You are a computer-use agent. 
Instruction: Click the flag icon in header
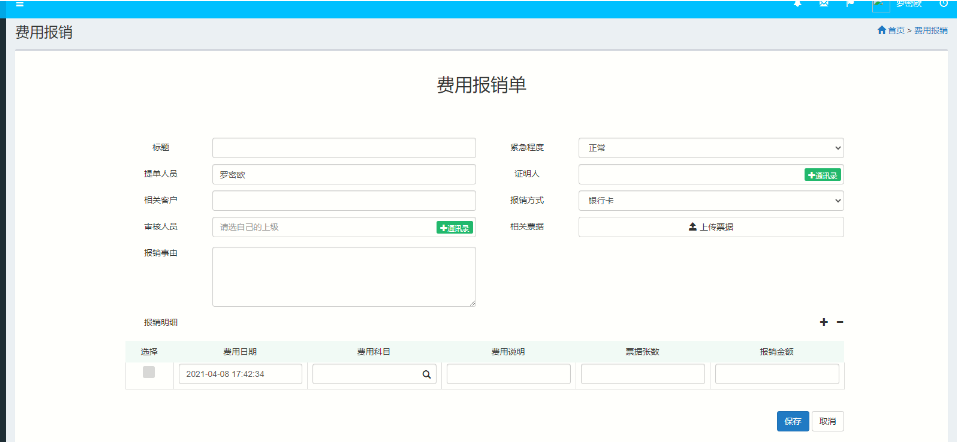[850, 4]
